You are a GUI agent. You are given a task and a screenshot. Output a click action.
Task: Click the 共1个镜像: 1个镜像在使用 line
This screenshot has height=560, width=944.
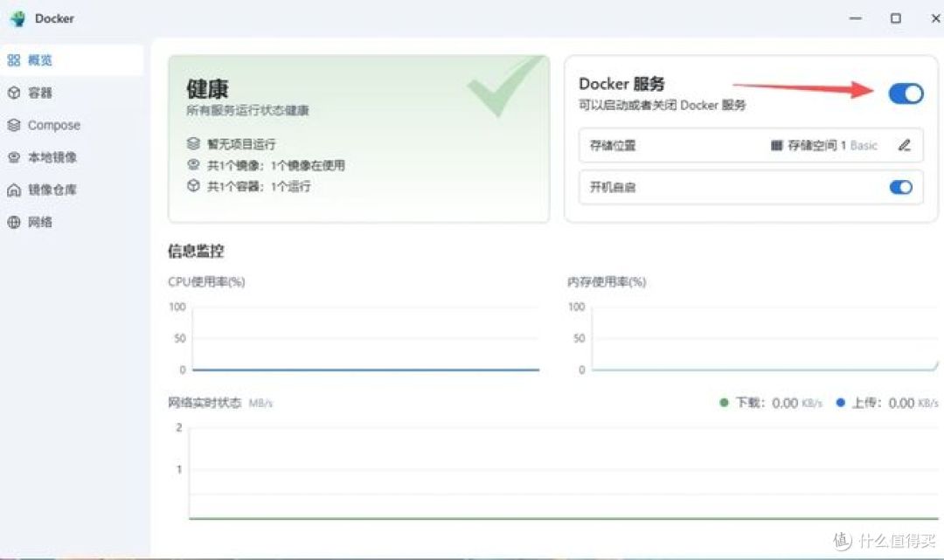[275, 165]
